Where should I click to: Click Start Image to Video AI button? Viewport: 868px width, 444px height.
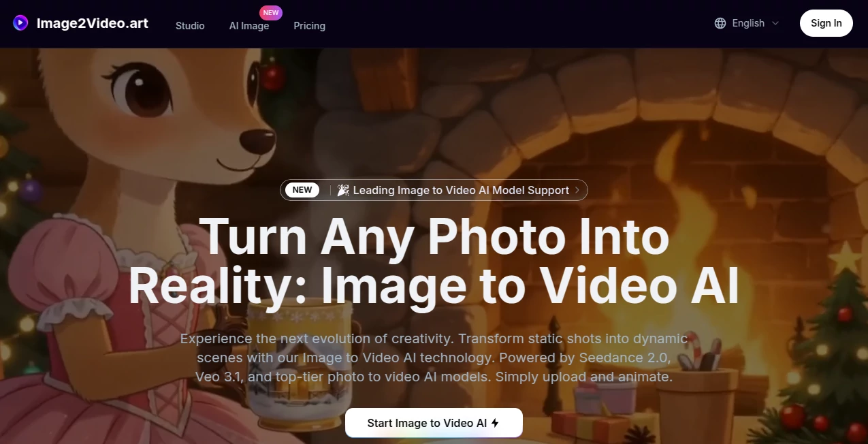click(434, 423)
